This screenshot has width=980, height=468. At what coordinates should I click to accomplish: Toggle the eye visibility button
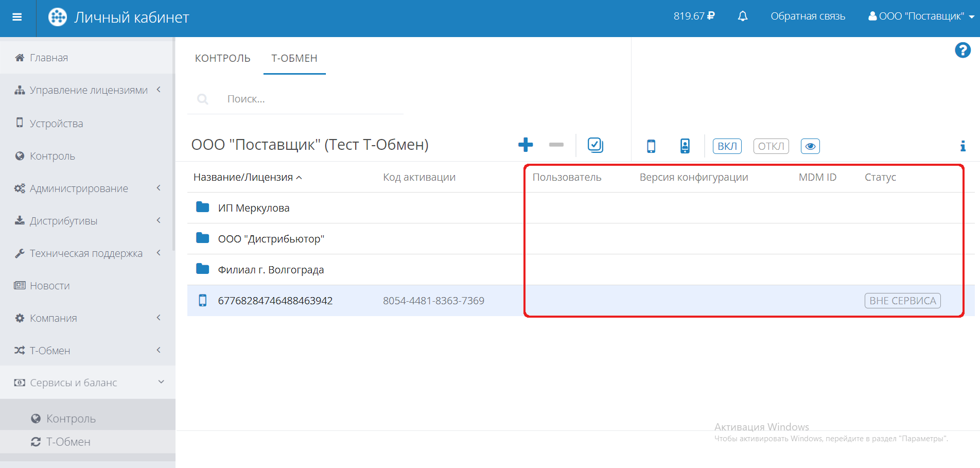coord(810,146)
